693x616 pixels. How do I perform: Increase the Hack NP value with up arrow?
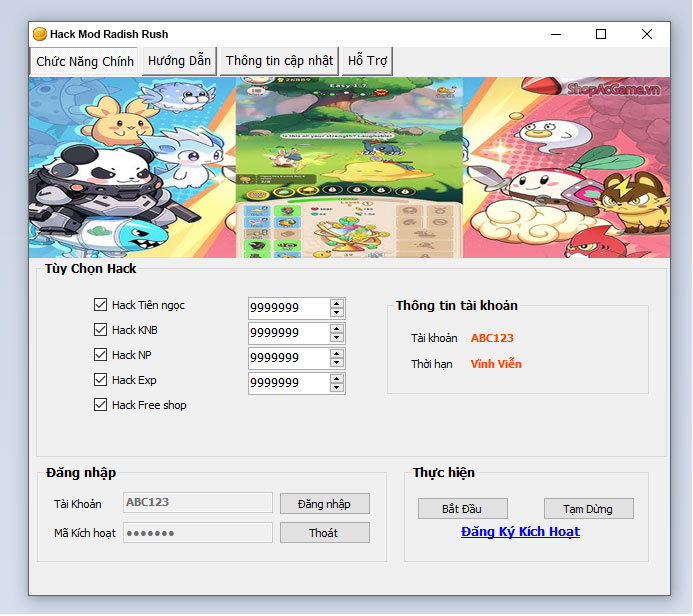(x=337, y=353)
